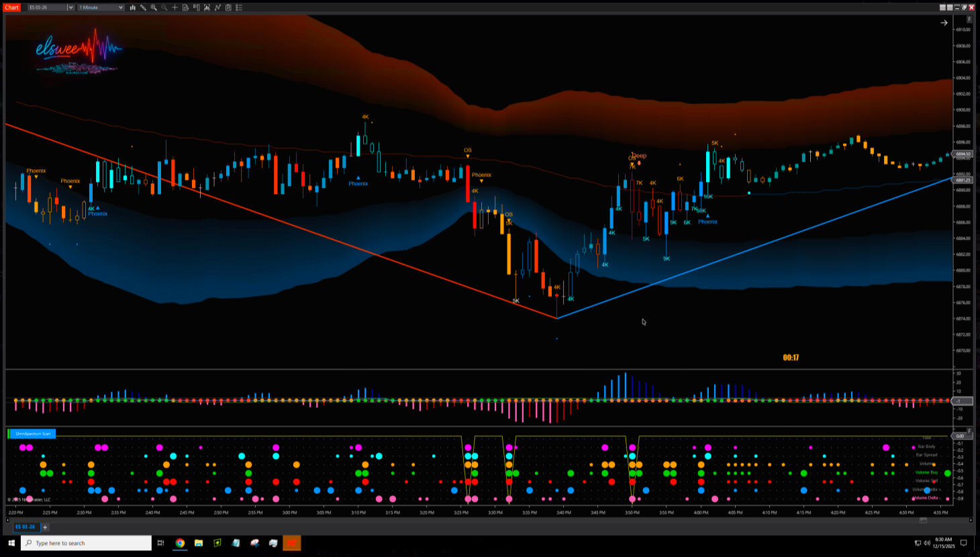The image size is (980, 557).
Task: Toggle the F button on scan panel
Action: tap(969, 431)
